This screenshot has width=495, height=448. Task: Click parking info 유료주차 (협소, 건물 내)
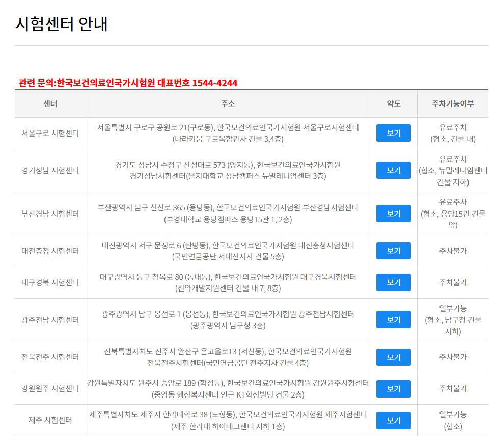(x=453, y=134)
